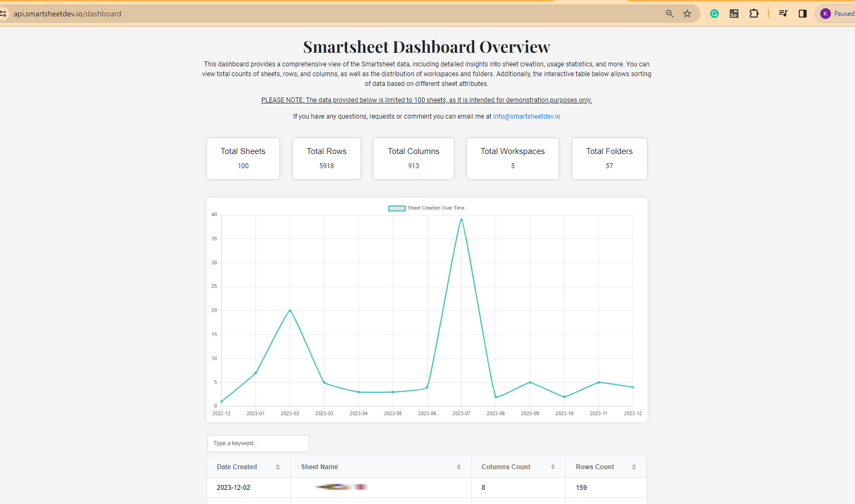The height and width of the screenshot is (504, 855).
Task: Open the Extensions puzzle icon
Action: pyautogui.click(x=754, y=14)
